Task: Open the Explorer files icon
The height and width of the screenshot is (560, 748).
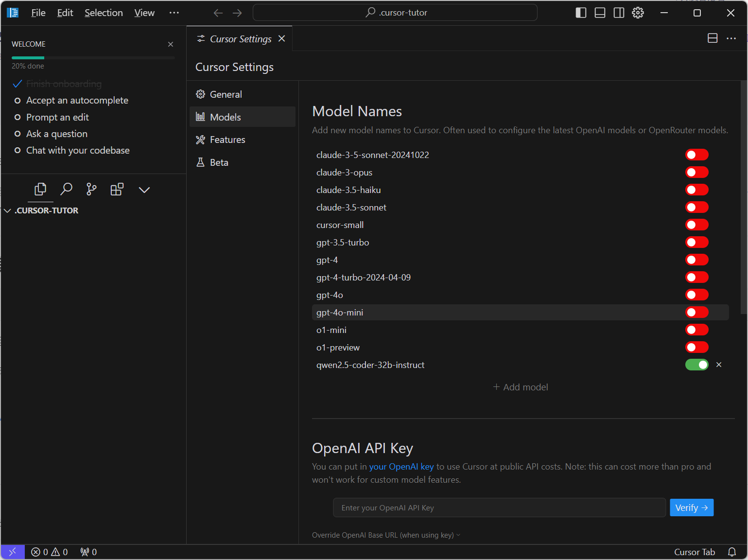Action: (40, 190)
